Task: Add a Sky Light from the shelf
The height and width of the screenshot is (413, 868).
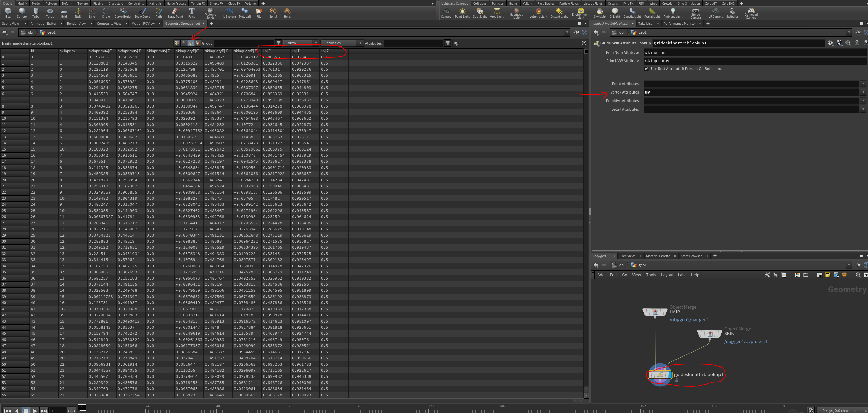Action: [x=600, y=13]
